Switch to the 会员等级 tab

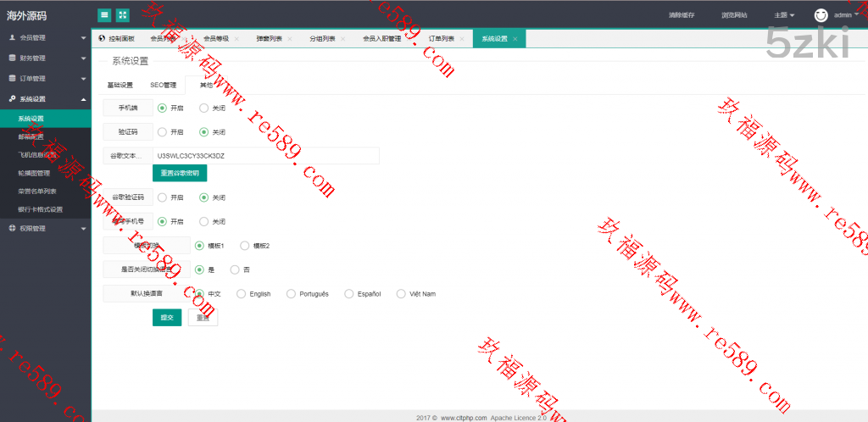[x=216, y=39]
